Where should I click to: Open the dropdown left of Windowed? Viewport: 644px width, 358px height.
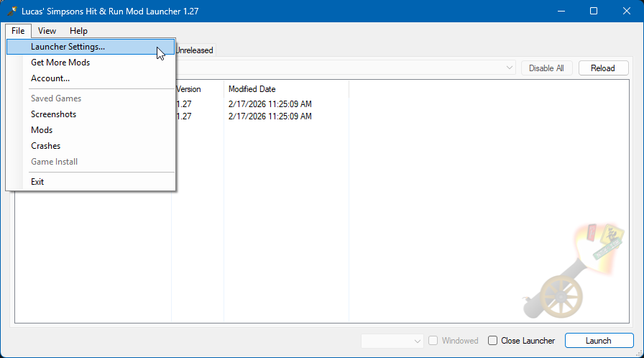[392, 341]
